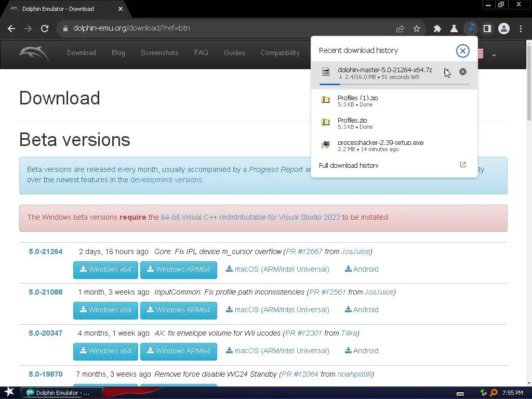532x399 pixels.
Task: Click the Profiles (1).zip file icon
Action: tap(325, 100)
